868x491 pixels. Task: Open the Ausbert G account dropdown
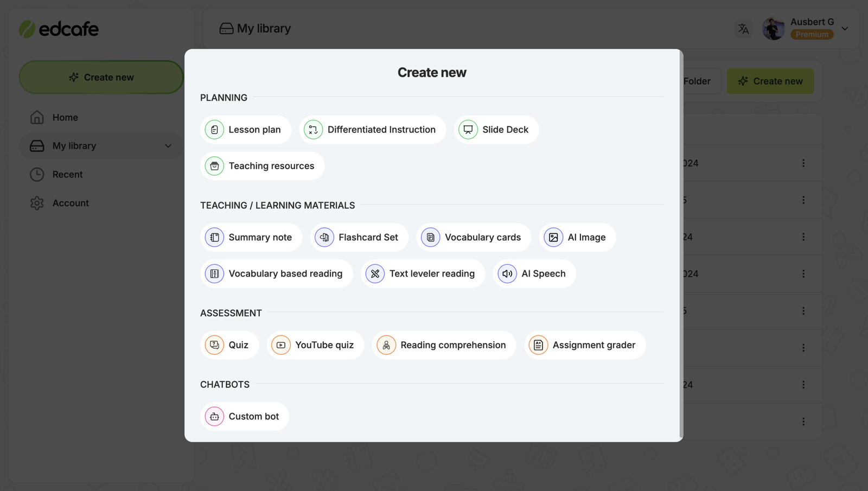tap(845, 29)
